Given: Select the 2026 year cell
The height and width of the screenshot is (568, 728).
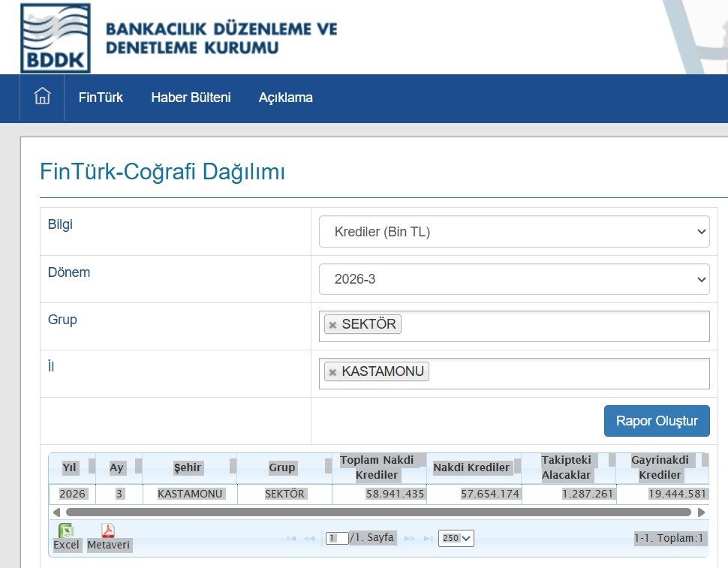Looking at the screenshot, I should (x=73, y=494).
